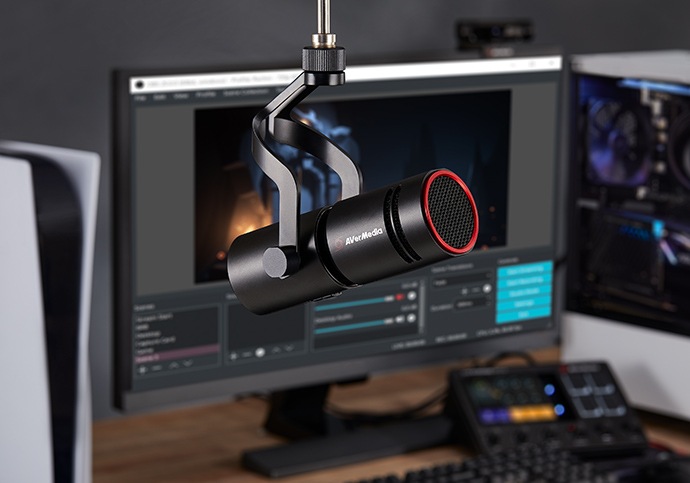This screenshot has height=483, width=690.
Task: Open the Scene Collection menu
Action: [x=246, y=93]
